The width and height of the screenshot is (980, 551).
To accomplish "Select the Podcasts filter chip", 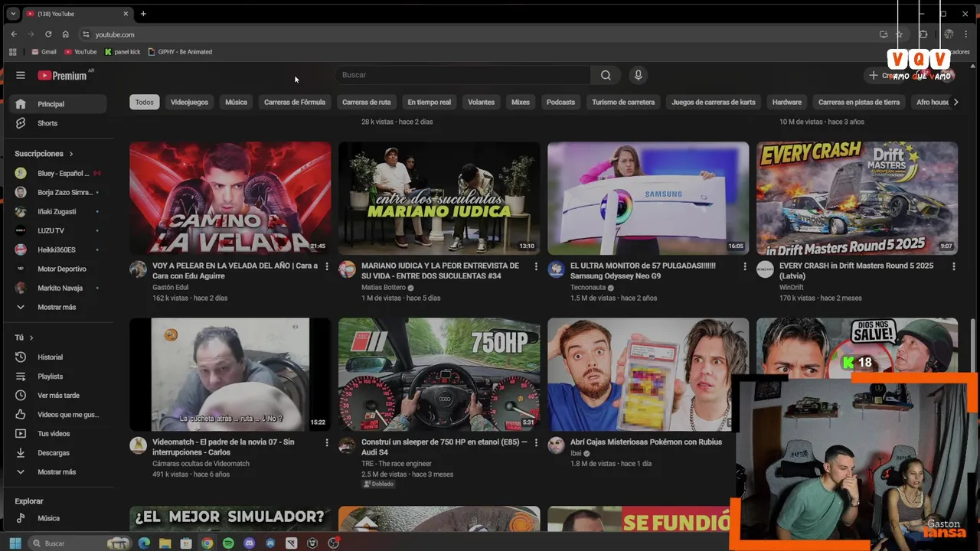I will [x=560, y=102].
